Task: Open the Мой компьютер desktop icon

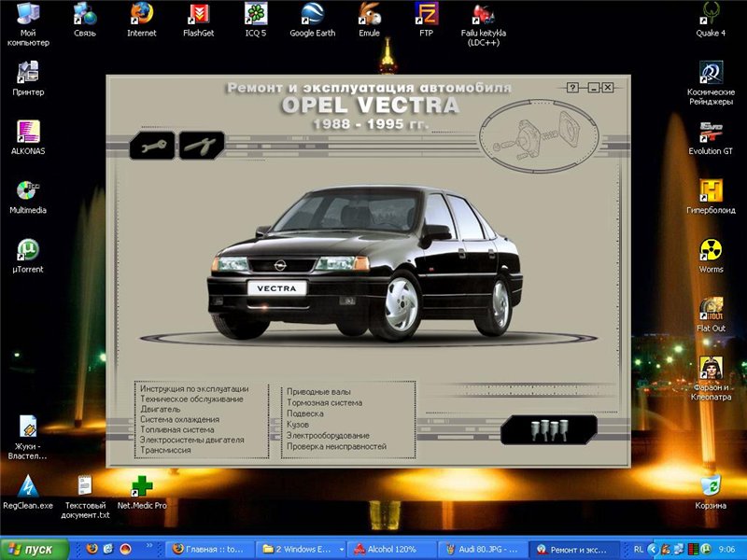Action: 28,24
